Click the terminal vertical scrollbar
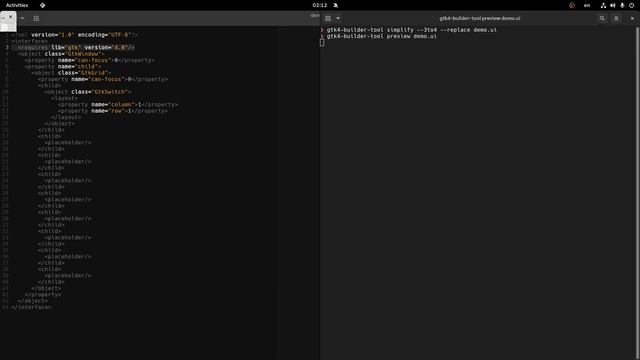Image resolution: width=640 pixels, height=360 pixels. [x=637, y=192]
